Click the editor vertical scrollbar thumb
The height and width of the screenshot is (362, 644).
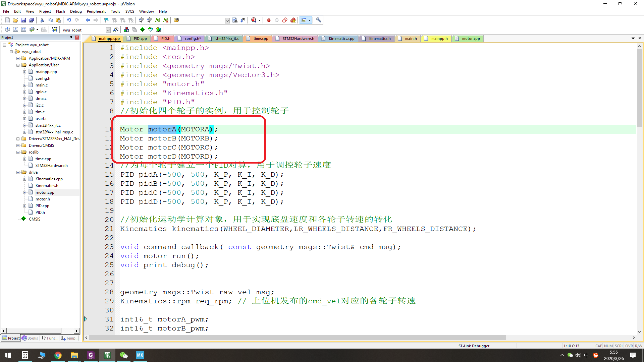pyautogui.click(x=639, y=88)
